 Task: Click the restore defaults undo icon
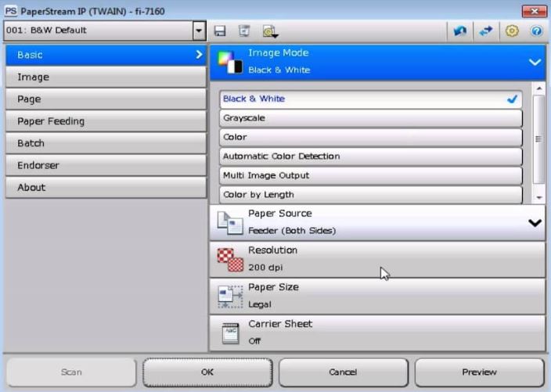[460, 31]
